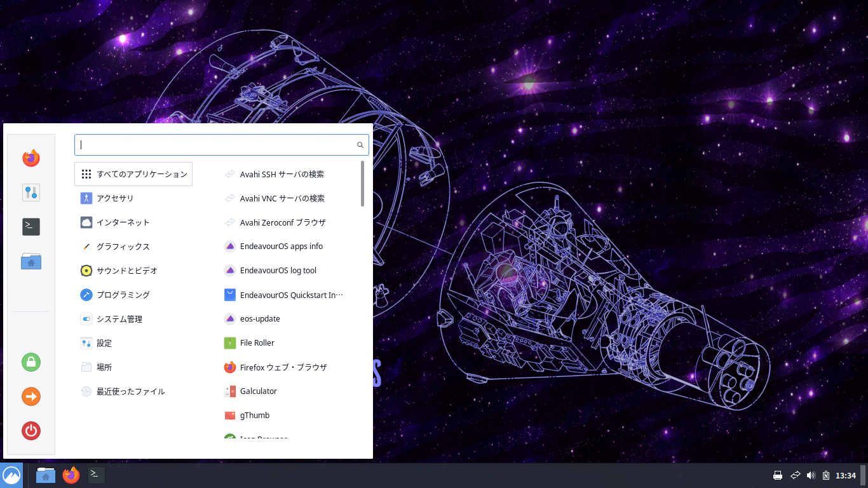Launch Avahi SSH サーバの検索

289,174
